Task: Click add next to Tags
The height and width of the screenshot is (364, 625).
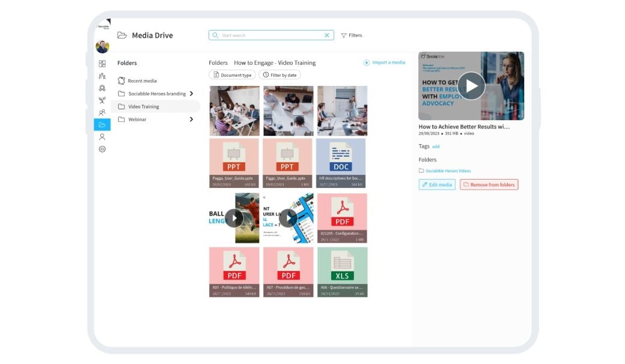Action: pyautogui.click(x=436, y=146)
